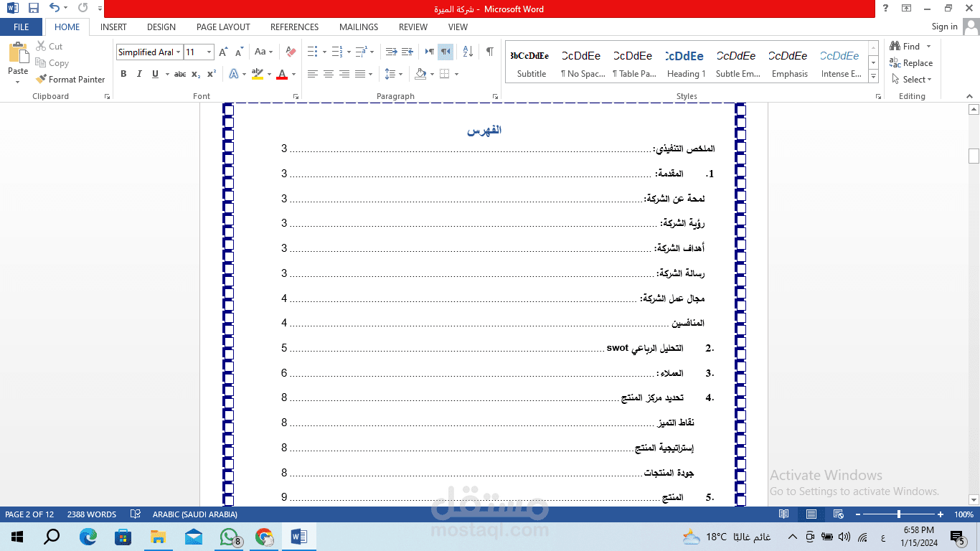Toggle Underline formatting
This screenshot has height=551, width=980.
[154, 74]
